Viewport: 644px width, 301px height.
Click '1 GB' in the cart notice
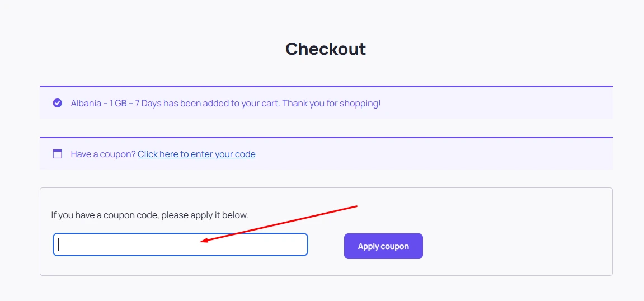click(117, 104)
